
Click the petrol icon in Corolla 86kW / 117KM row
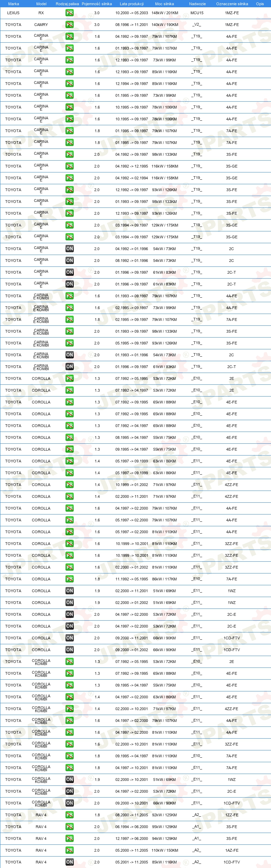pyautogui.click(x=69, y=579)
